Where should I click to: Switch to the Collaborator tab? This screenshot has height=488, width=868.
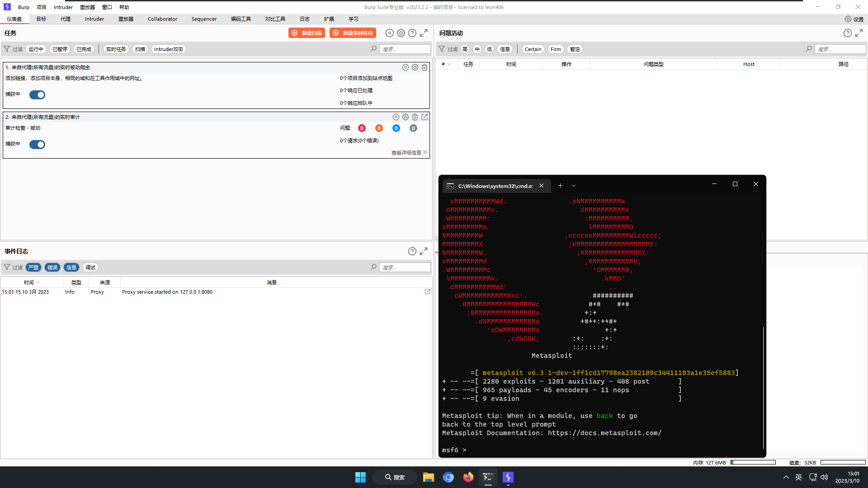(x=162, y=19)
